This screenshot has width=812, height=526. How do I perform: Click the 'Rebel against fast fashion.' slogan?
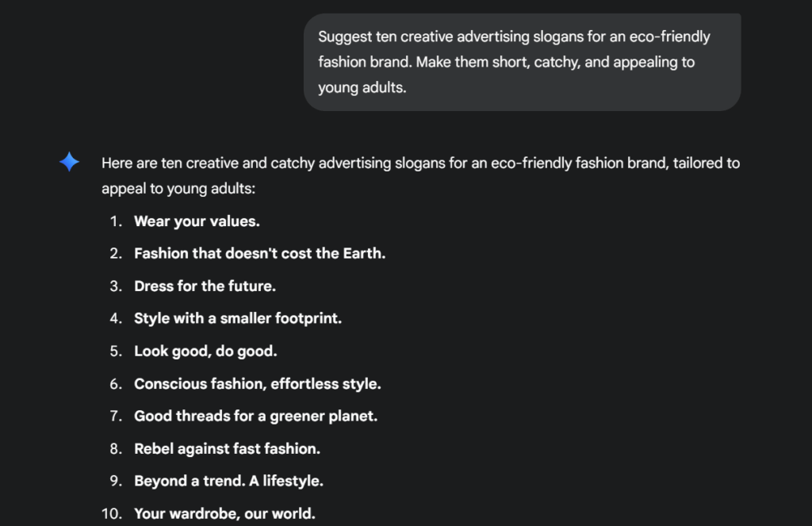227,449
